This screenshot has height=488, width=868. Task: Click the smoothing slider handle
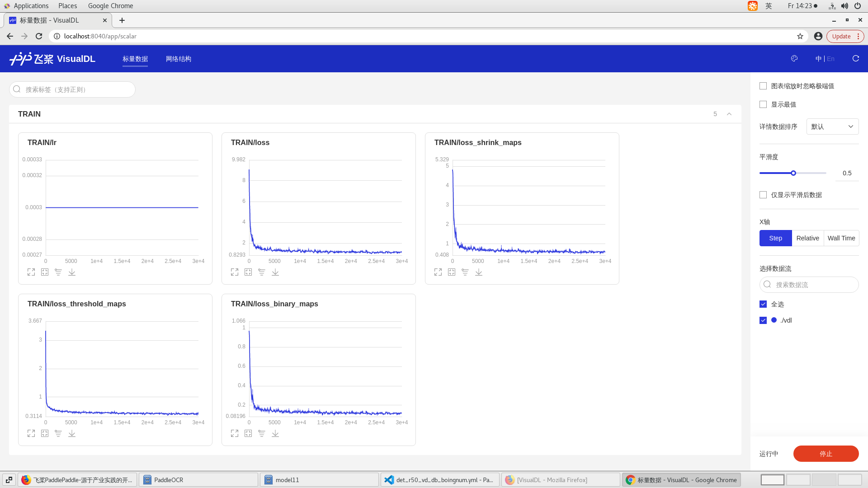coord(793,173)
